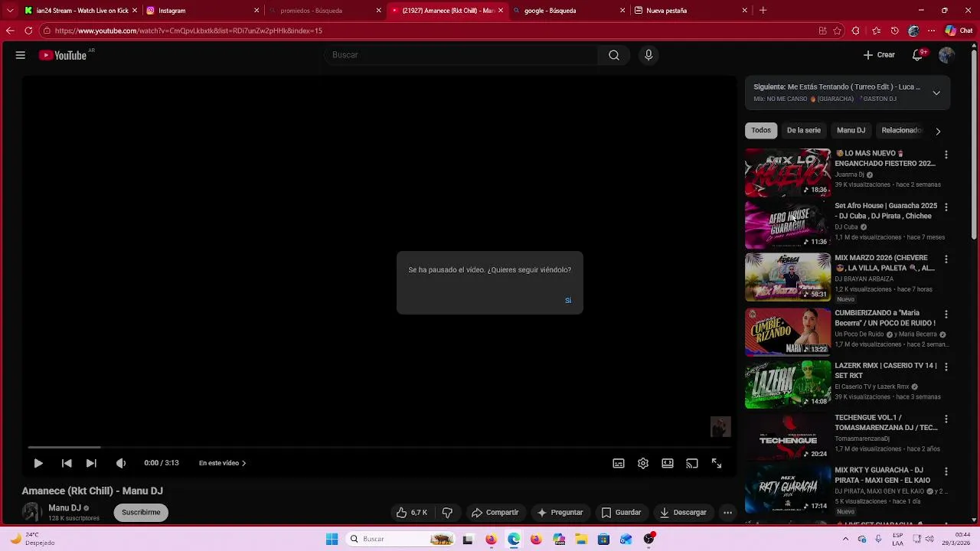Open the Crear button
980x551 pixels.
coord(879,55)
